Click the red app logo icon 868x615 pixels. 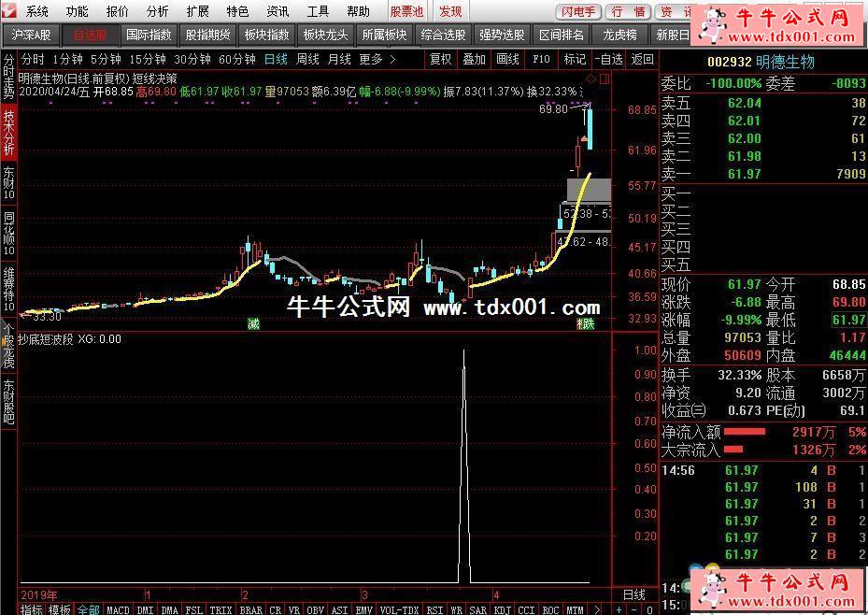click(x=9, y=11)
